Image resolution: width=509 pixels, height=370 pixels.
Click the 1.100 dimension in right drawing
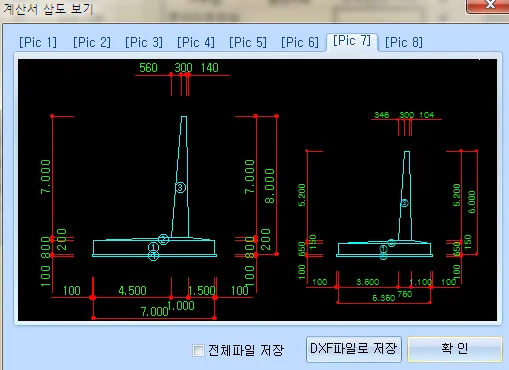point(420,282)
